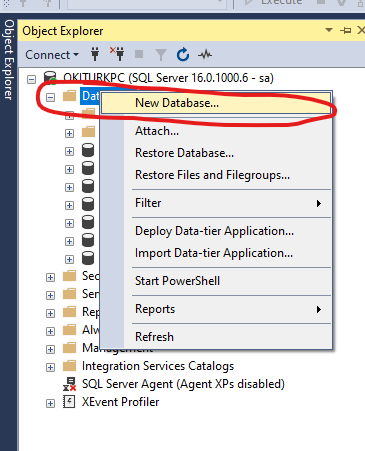Choose New Database... from context menu

[216, 103]
